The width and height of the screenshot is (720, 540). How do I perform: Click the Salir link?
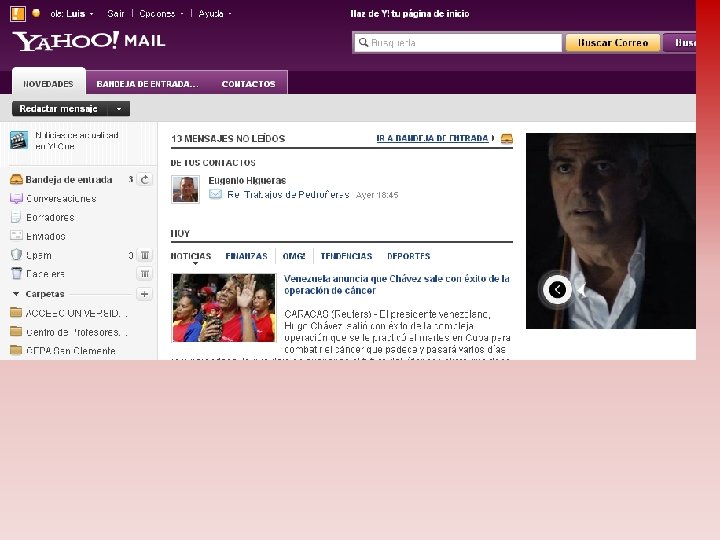[x=116, y=14]
